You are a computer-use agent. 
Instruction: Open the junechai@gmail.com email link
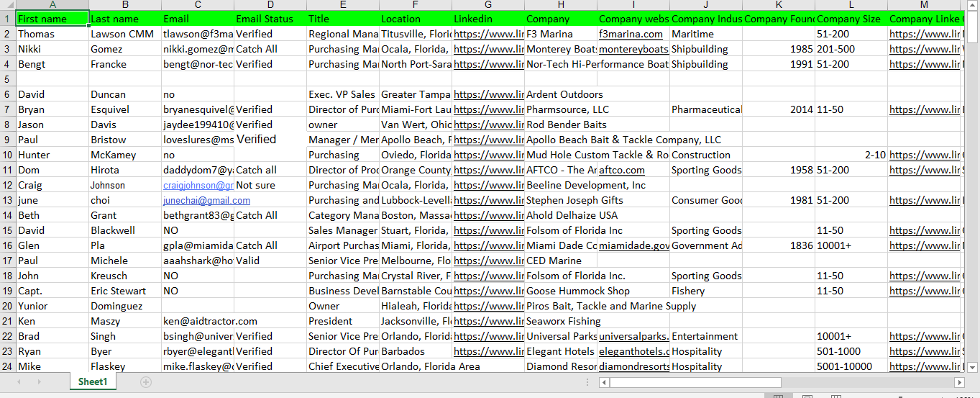click(206, 200)
